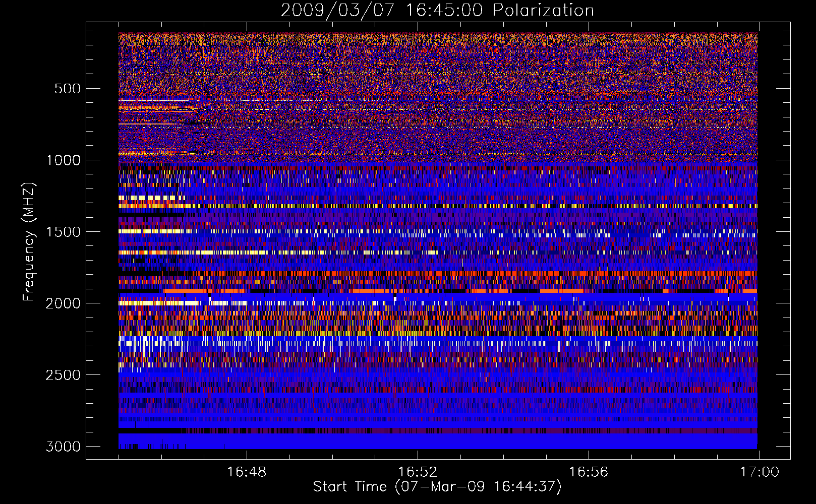Click the 'Start Time (07-Mar-09 16:44:37)' axis title
816x504 pixels.
[437, 487]
